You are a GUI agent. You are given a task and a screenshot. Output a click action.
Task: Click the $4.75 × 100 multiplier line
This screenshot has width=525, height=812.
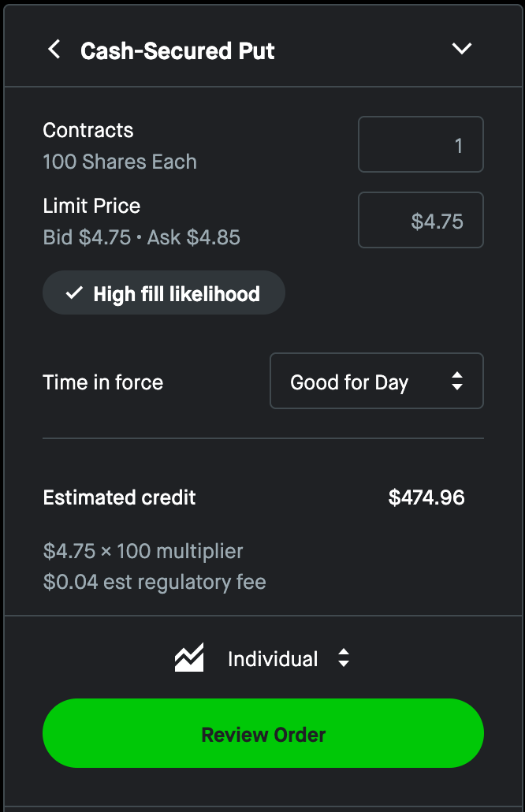pos(143,551)
